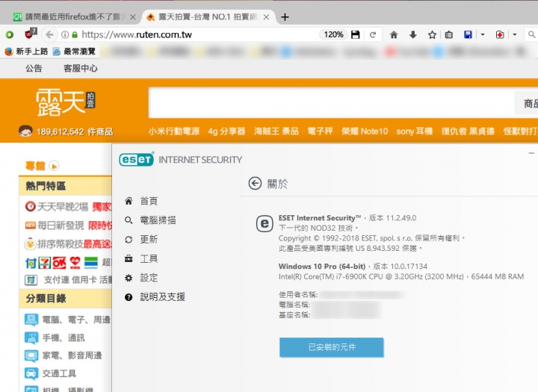This screenshot has width=538, height=392.
Task: Click the red cross toolbar icon
Action: coord(500,34)
